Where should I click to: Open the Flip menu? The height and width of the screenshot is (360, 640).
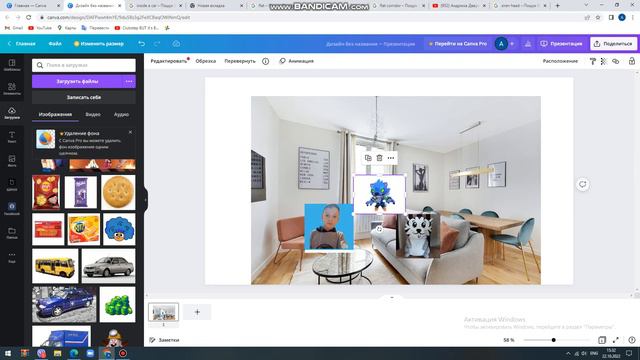(240, 61)
